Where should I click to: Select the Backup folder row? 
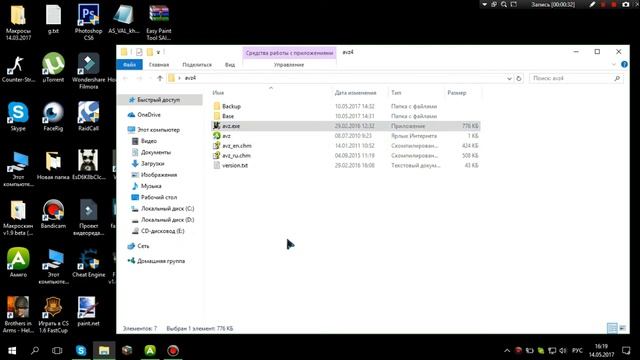pyautogui.click(x=346, y=106)
